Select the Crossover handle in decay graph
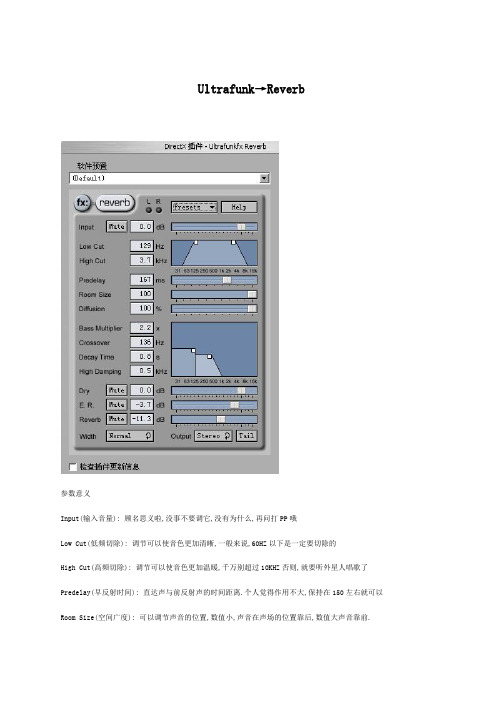Screen dimensions: 496x702 193,350
